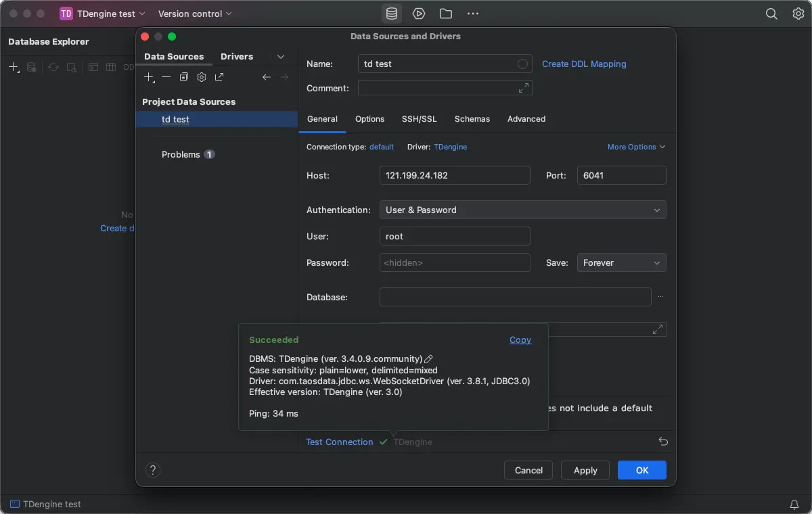Click Database Explorer panel title
This screenshot has width=812, height=514.
49,41
